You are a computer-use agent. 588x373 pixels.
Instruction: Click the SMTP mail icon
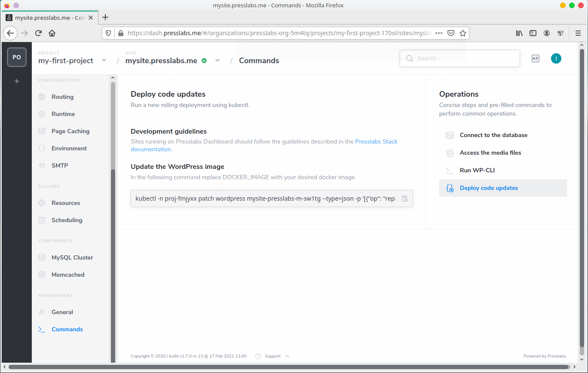point(42,165)
